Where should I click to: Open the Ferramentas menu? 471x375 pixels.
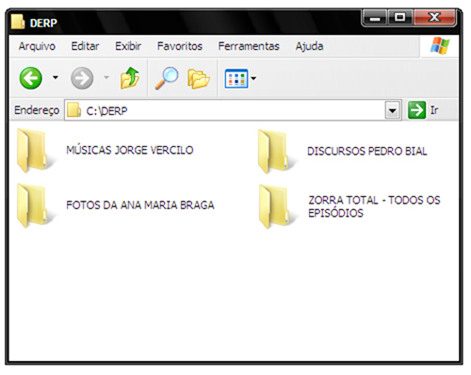(249, 46)
